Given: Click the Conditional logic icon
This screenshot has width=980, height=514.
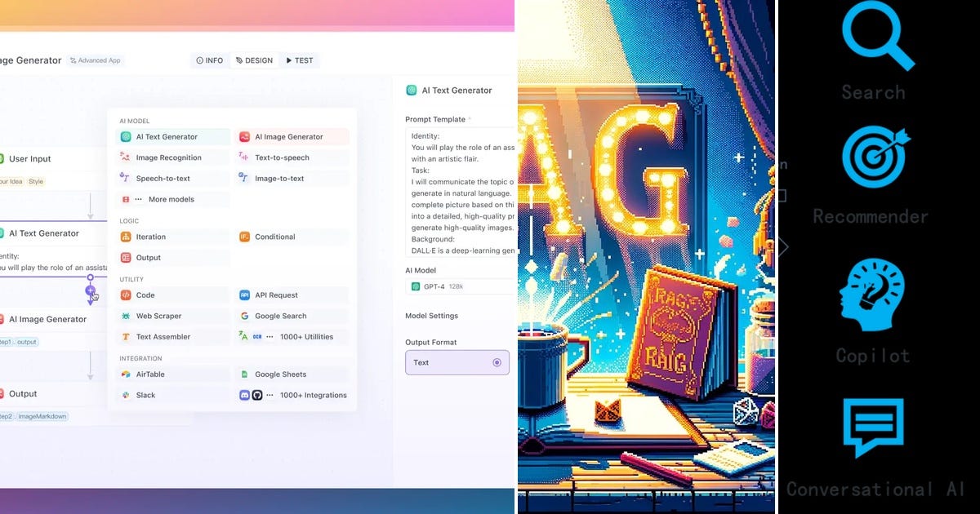Looking at the screenshot, I should [247, 237].
